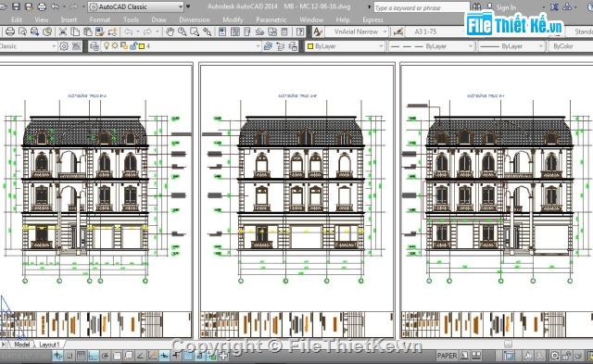The width and height of the screenshot is (593, 364).
Task: Click the yellow layer color swatch
Action: 142,46
